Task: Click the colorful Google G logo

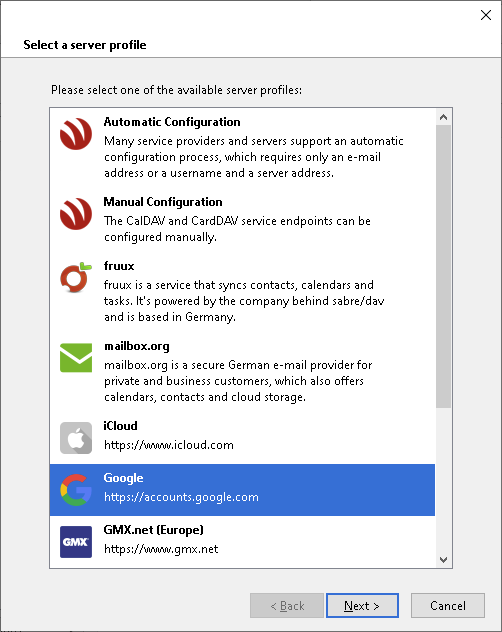Action: [76, 490]
